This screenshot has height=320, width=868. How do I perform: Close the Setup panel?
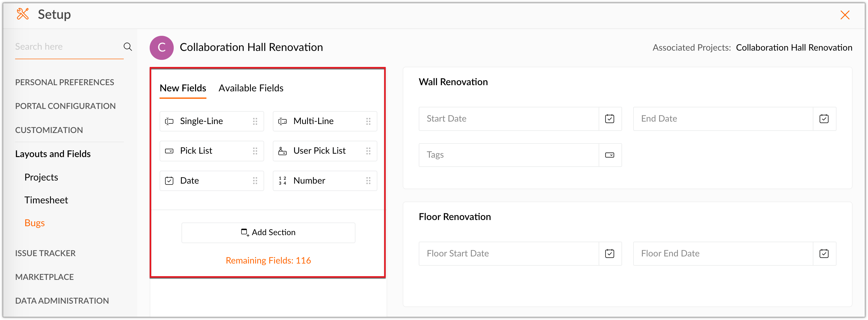845,15
